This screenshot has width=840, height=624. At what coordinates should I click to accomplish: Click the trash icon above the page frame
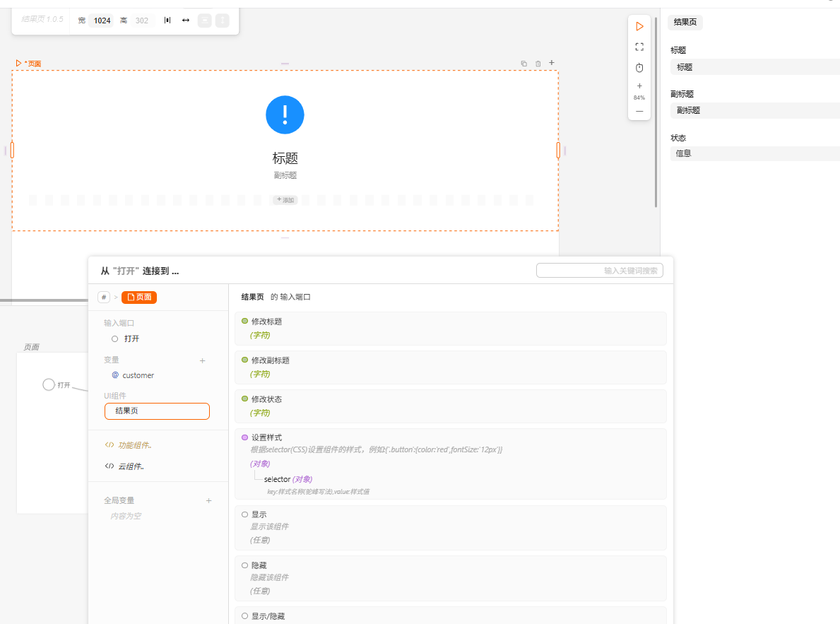(538, 64)
